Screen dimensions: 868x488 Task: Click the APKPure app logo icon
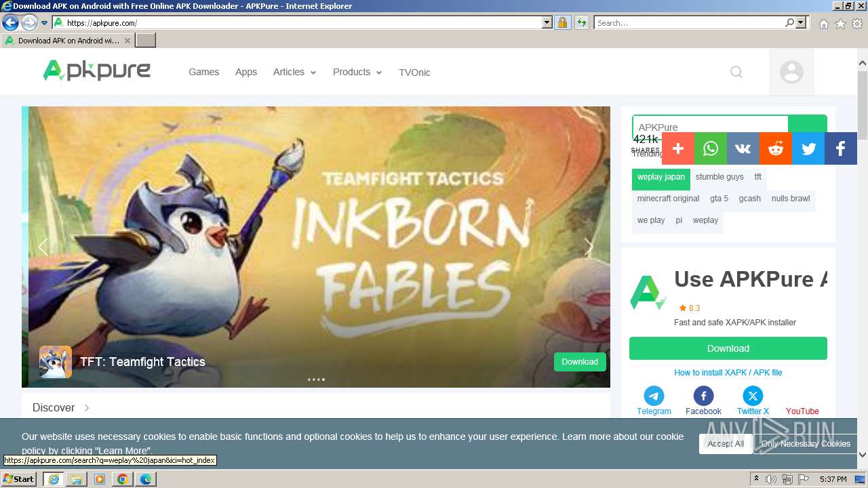point(648,293)
